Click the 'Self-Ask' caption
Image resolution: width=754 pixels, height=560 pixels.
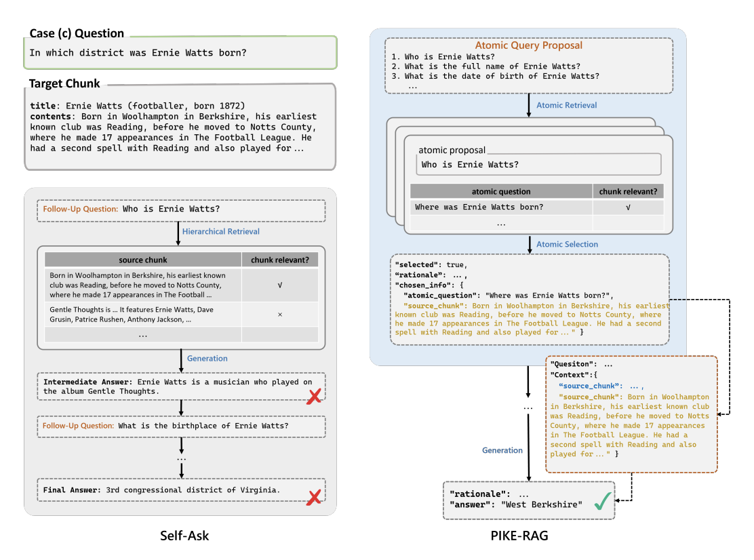pos(184,536)
